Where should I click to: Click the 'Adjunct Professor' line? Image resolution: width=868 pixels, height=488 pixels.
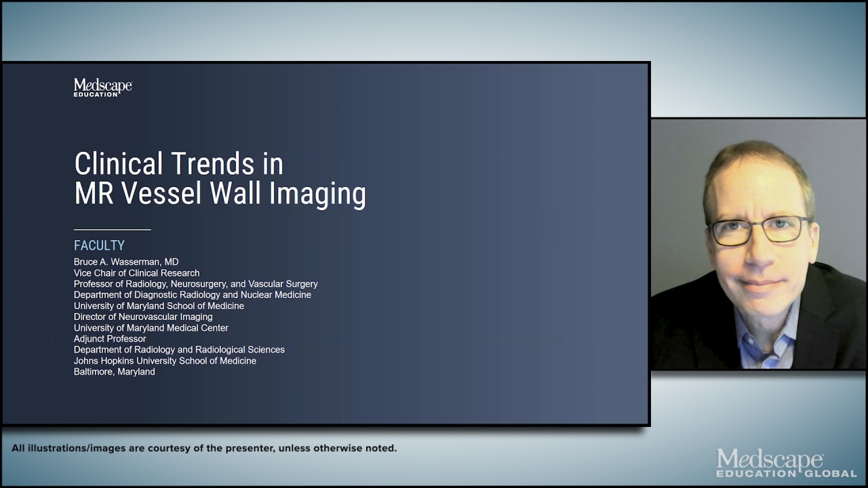point(110,339)
